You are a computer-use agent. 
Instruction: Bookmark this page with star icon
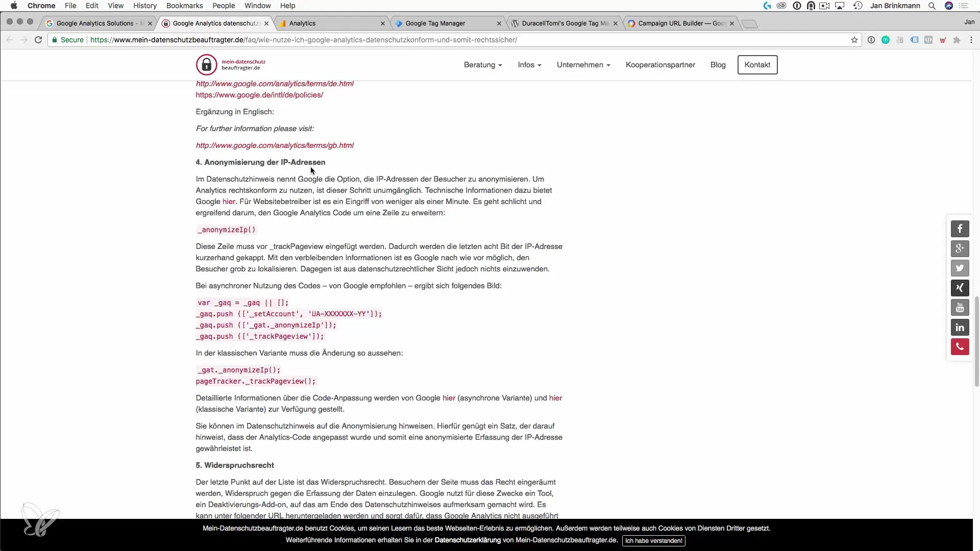[x=854, y=40]
